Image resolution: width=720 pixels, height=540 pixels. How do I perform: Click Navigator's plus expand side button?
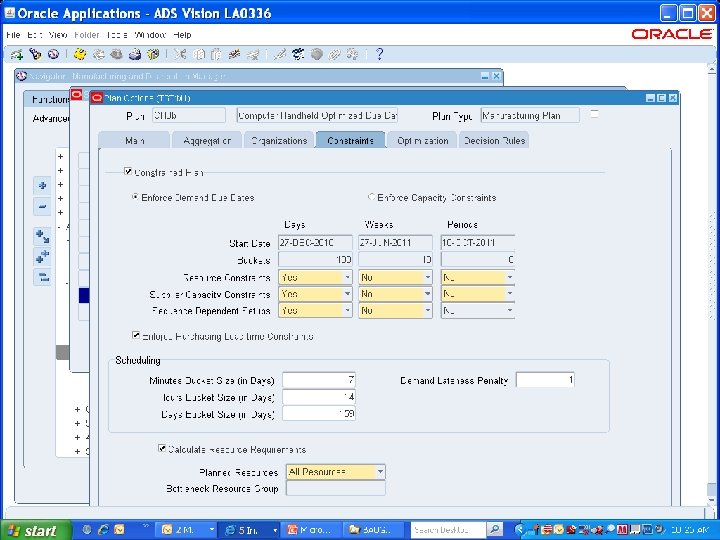(42, 186)
